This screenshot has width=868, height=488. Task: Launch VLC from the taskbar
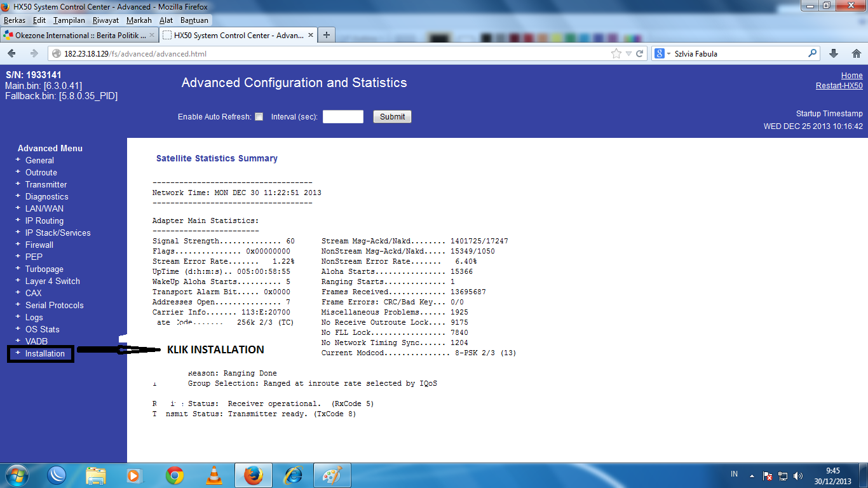(x=213, y=475)
